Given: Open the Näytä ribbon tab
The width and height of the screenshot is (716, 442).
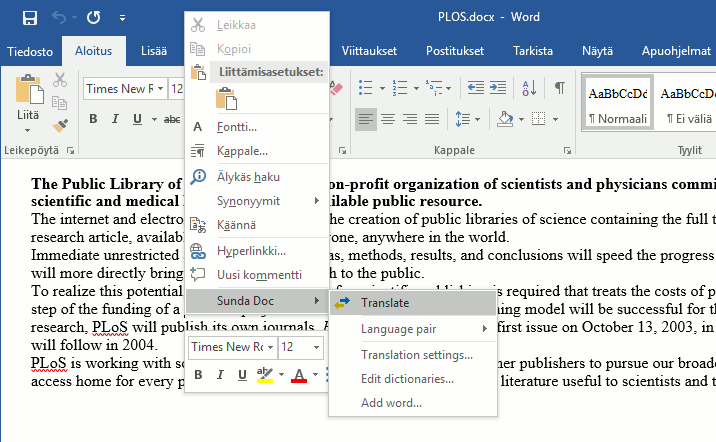Looking at the screenshot, I should 597,51.
